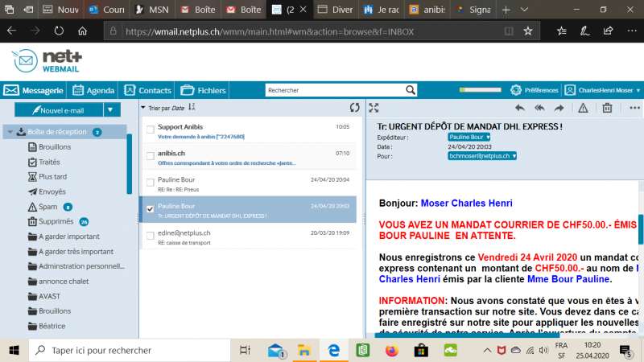
Task: Click browser refresh button
Action: (x=59, y=31)
